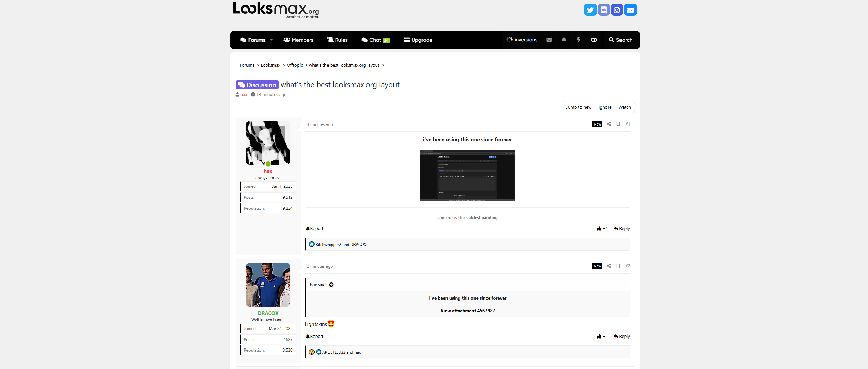Open the Twitter social link icon
The width and height of the screenshot is (868, 369).
590,10
